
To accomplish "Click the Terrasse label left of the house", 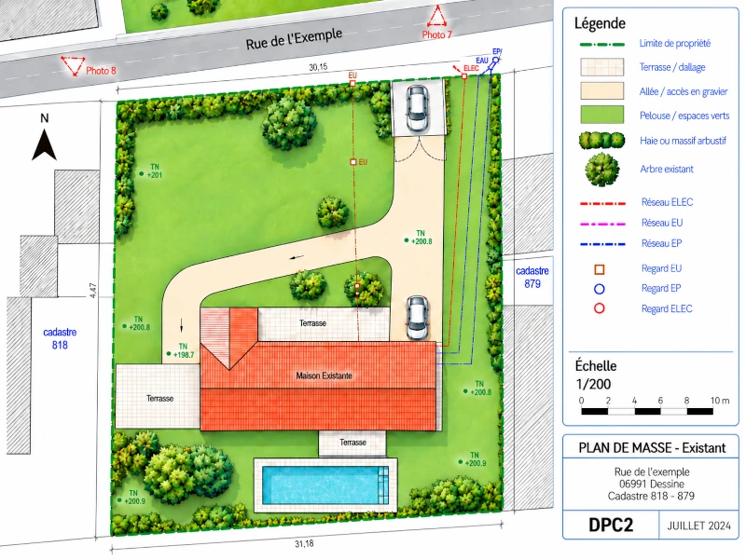I will pyautogui.click(x=159, y=399).
